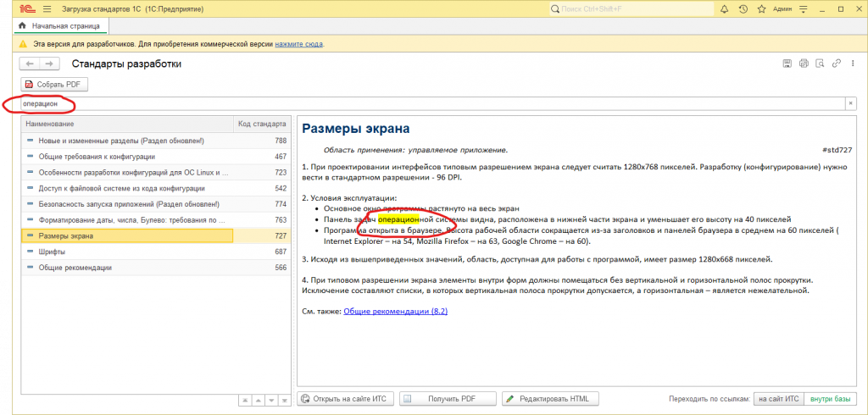
Task: Select row 'Общие требования к конфигурации'
Action: 127,157
